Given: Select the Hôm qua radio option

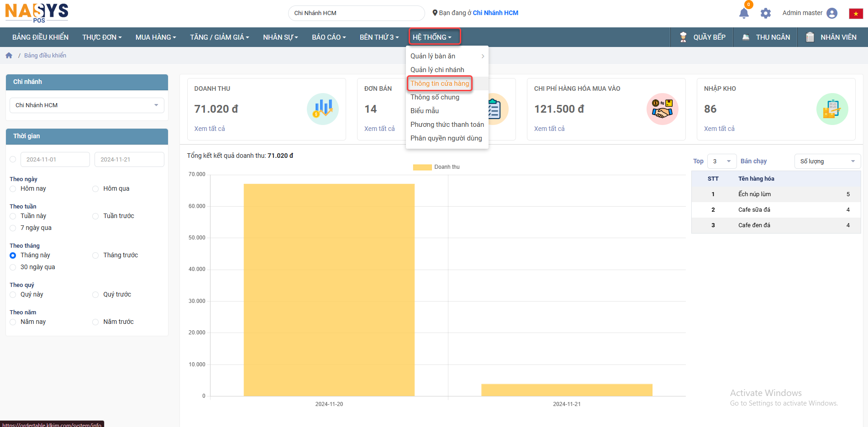Looking at the screenshot, I should point(95,189).
